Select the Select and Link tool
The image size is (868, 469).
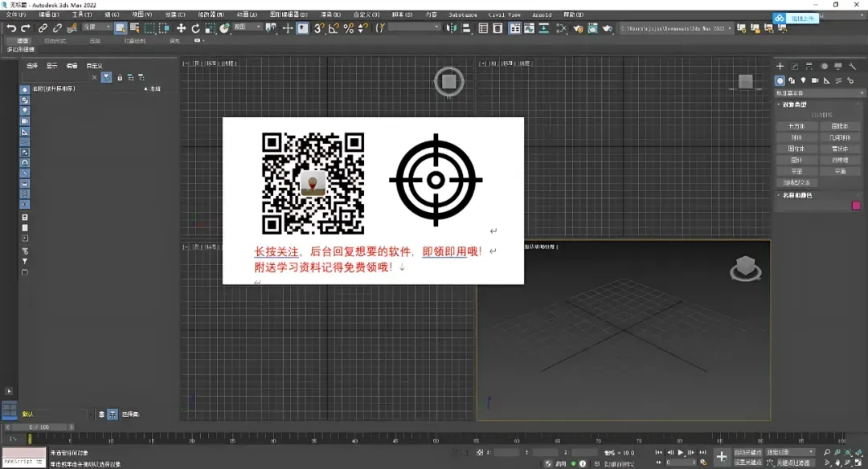[43, 28]
